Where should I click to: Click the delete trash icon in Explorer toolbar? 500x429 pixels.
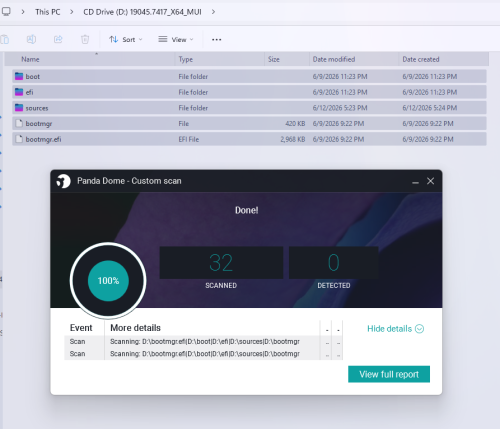tap(85, 39)
